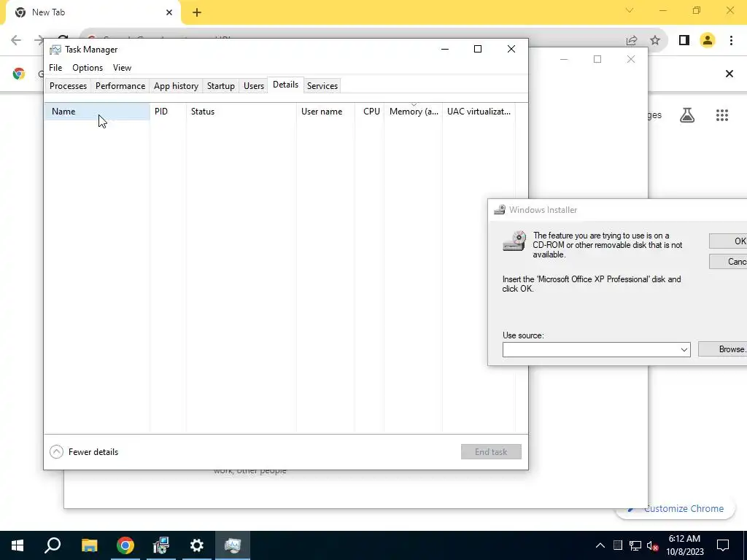747x560 pixels.
Task: Open Google apps grid
Action: tap(721, 114)
